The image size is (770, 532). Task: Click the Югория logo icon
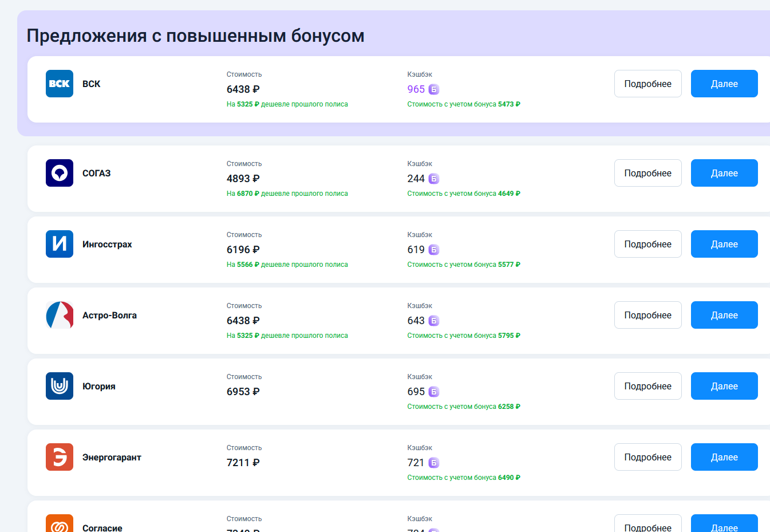pyautogui.click(x=60, y=386)
